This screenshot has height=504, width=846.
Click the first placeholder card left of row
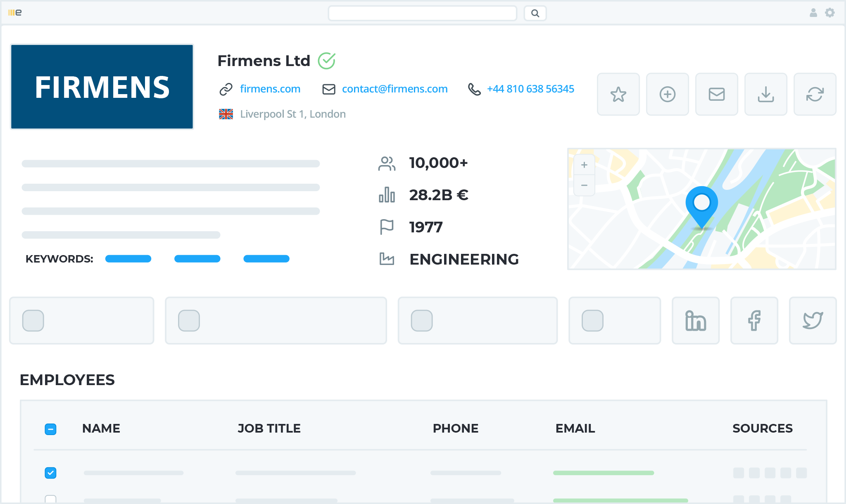tap(82, 321)
